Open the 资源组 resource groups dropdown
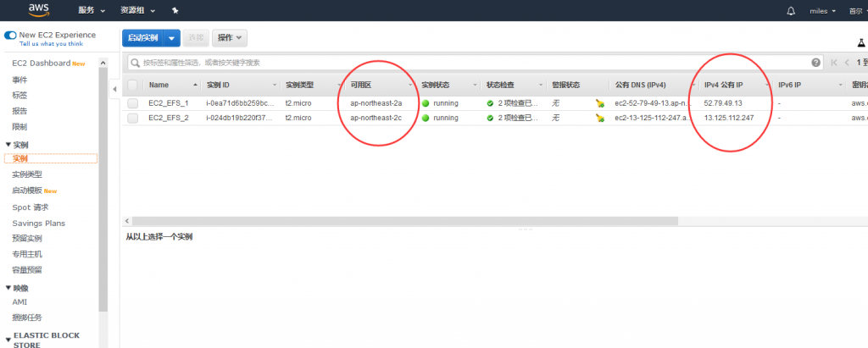The width and height of the screenshot is (868, 348). (x=138, y=10)
